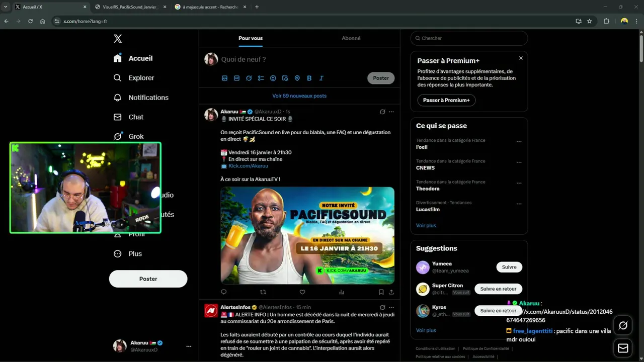Open browser tab search dropdown
The width and height of the screenshot is (644, 362).
5,7
